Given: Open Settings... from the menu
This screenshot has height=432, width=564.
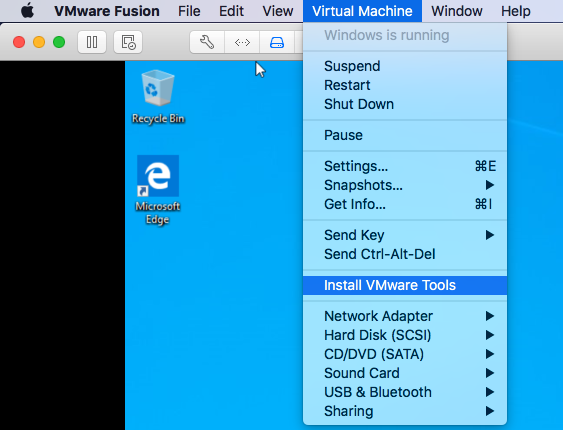Looking at the screenshot, I should 405,166.
